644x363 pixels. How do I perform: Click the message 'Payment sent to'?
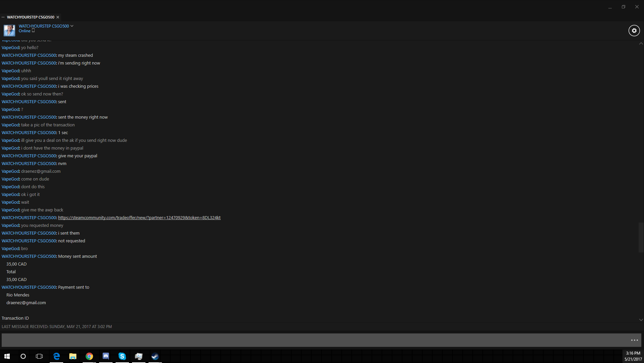click(74, 287)
